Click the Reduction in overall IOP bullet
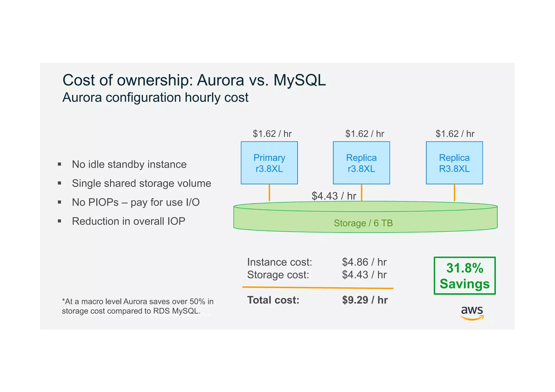 pos(128,221)
